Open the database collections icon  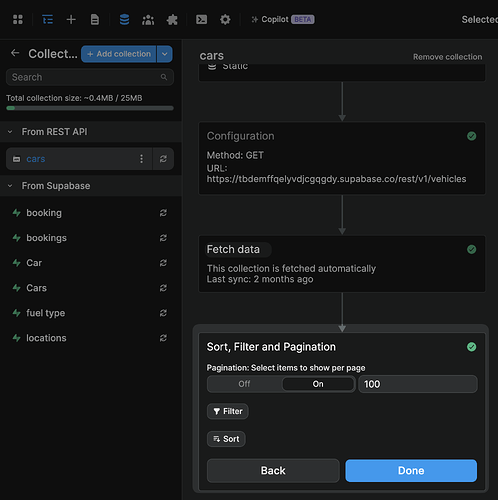point(124,19)
